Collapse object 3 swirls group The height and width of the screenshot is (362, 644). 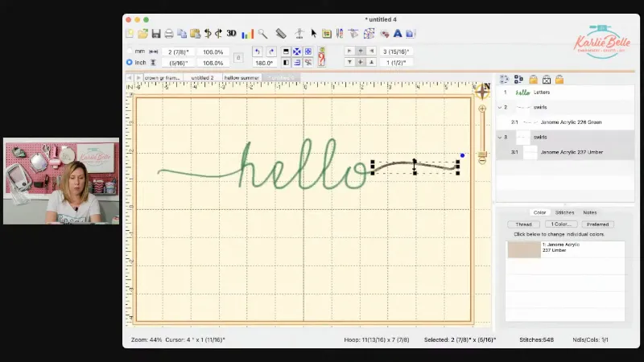(500, 138)
